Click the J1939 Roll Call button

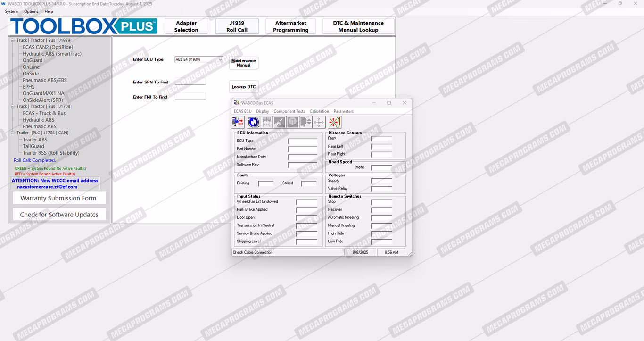(x=237, y=26)
